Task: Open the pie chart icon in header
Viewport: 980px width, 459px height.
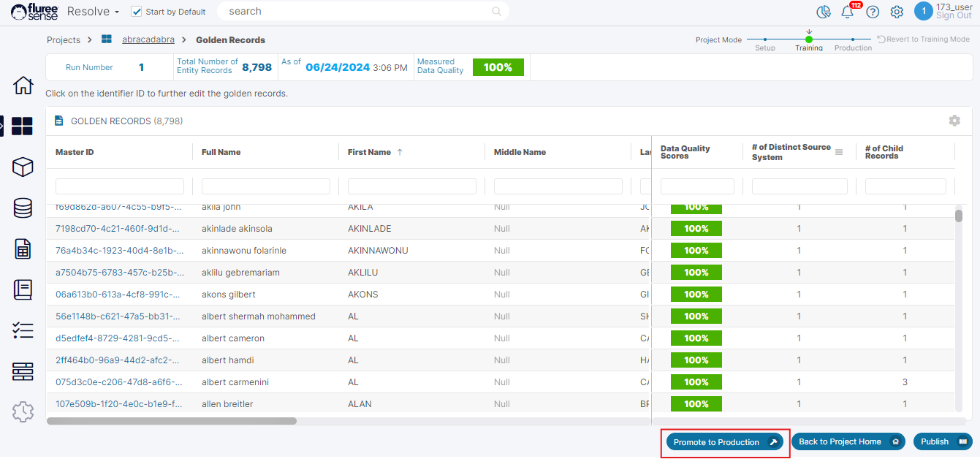Action: 824,12
